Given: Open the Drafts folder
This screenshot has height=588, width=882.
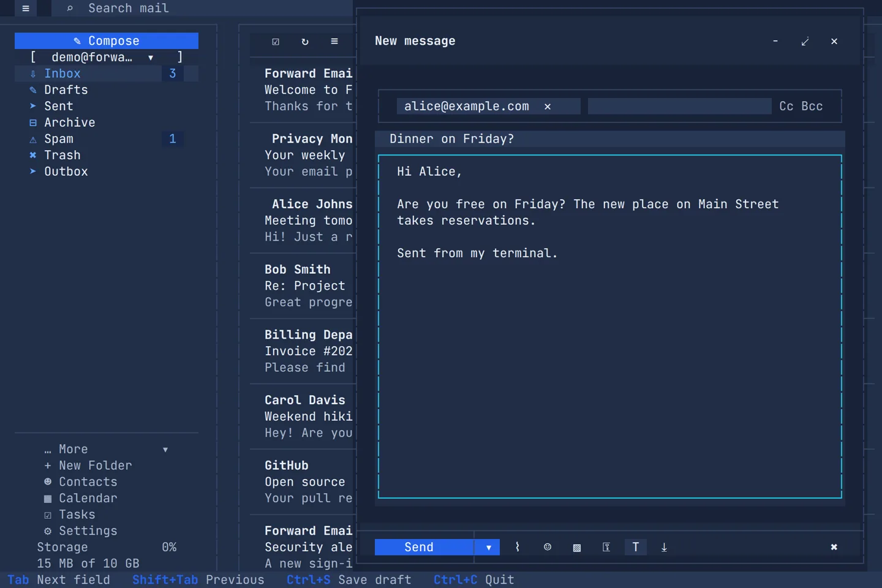Looking at the screenshot, I should (x=107, y=90).
